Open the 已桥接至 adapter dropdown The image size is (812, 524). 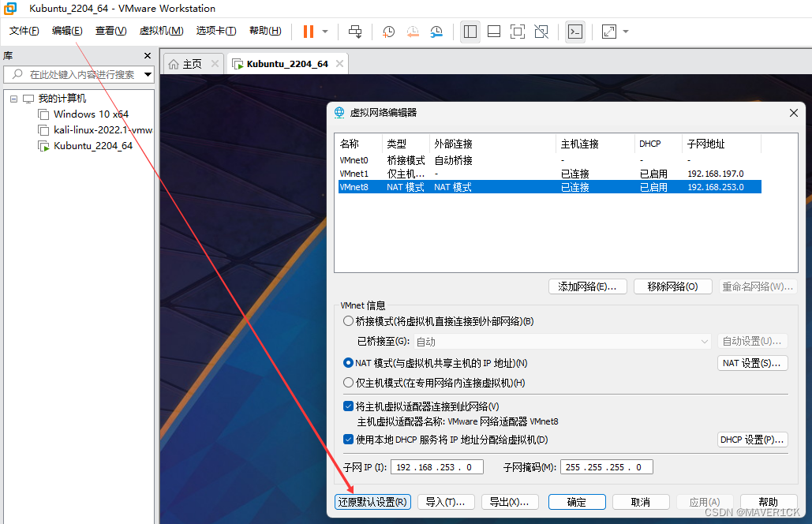point(705,341)
